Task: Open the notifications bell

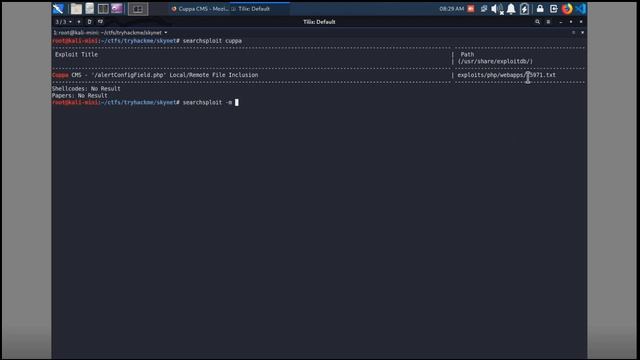Action: [x=511, y=9]
